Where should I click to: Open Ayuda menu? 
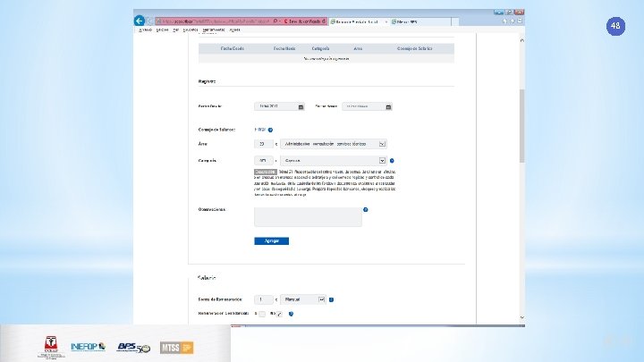[234, 30]
